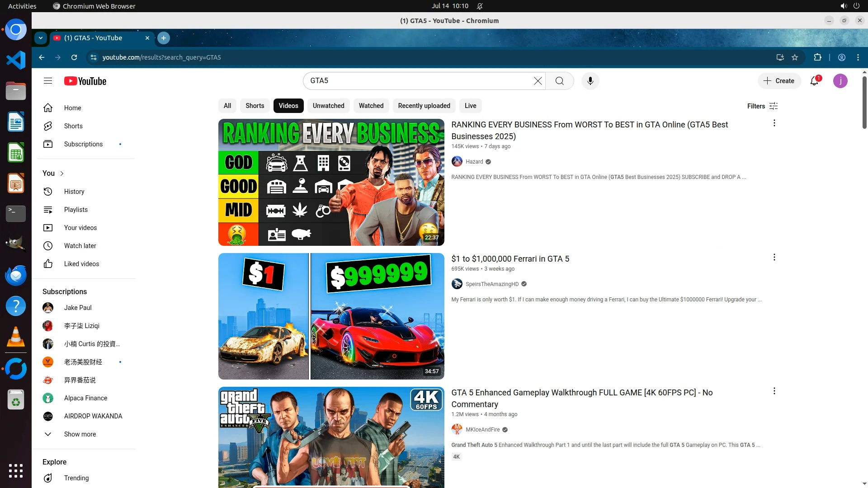Toggle the hamburger guide menu
The image size is (868, 488).
click(x=48, y=81)
